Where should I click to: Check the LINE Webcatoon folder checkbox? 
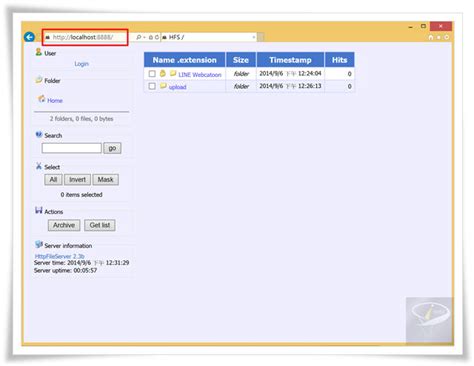152,74
